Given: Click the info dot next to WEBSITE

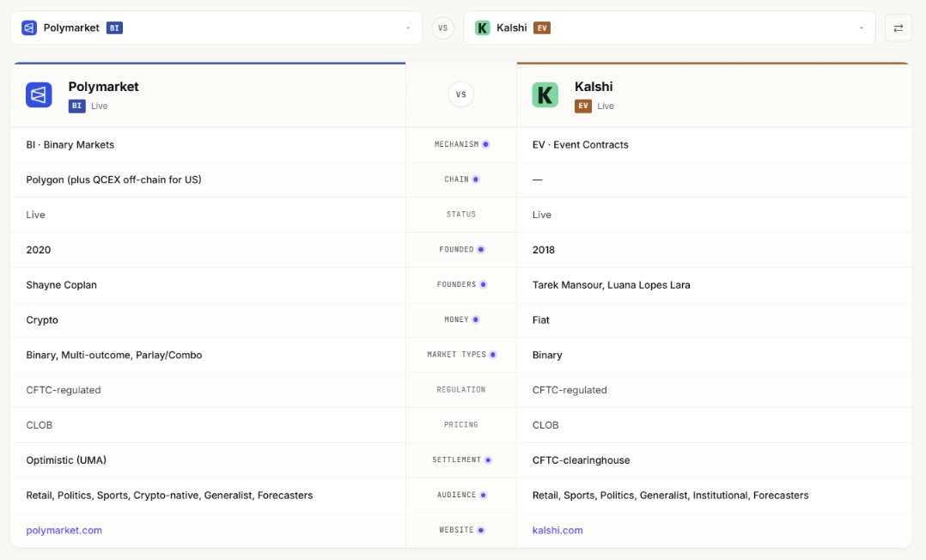Looking at the screenshot, I should (x=481, y=530).
